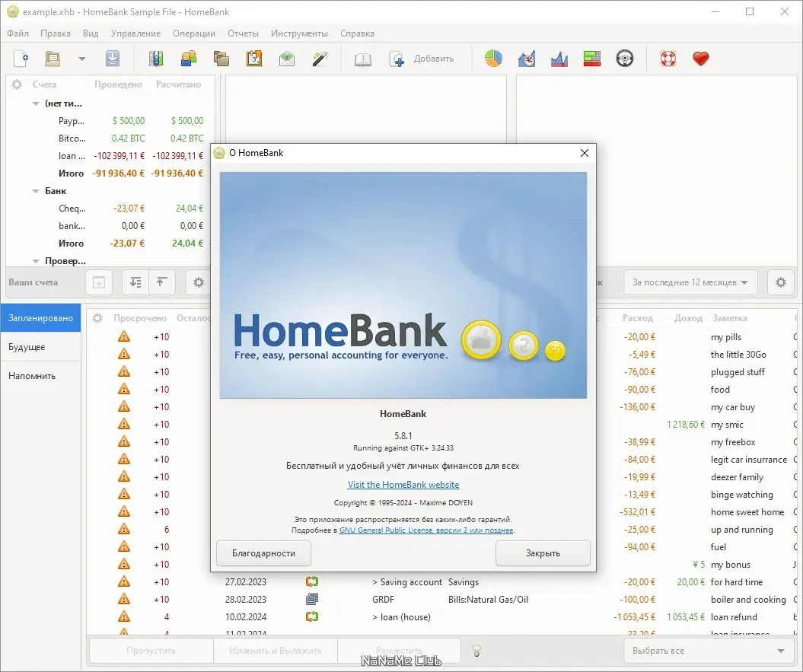The image size is (803, 672).
Task: Click the scheduled list column settings gear
Action: point(97,318)
